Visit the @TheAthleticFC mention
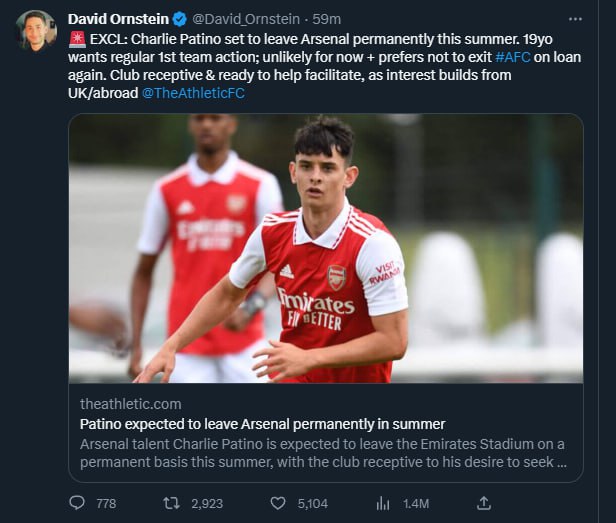This screenshot has width=616, height=523. pos(193,93)
